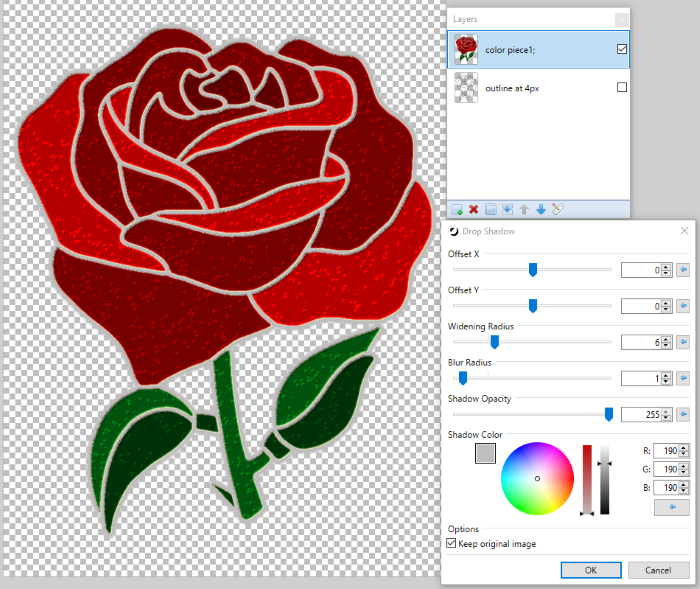Viewport: 700px width, 589px height.
Task: Move layer down blue arrow icon
Action: [541, 209]
